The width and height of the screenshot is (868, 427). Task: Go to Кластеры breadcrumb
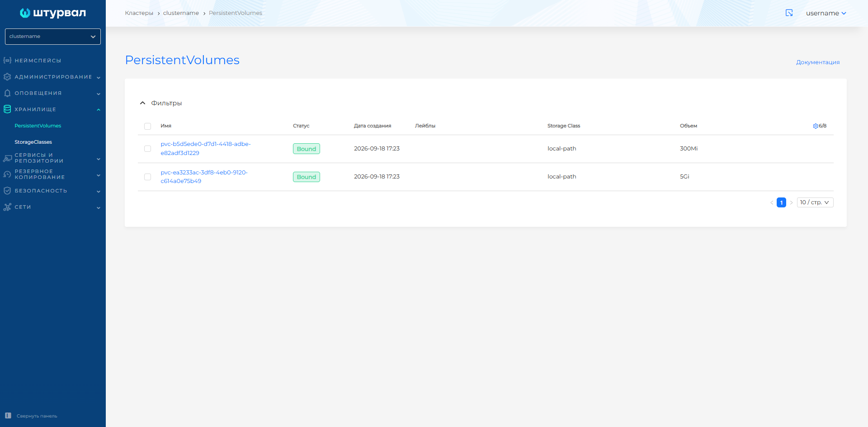pyautogui.click(x=139, y=13)
